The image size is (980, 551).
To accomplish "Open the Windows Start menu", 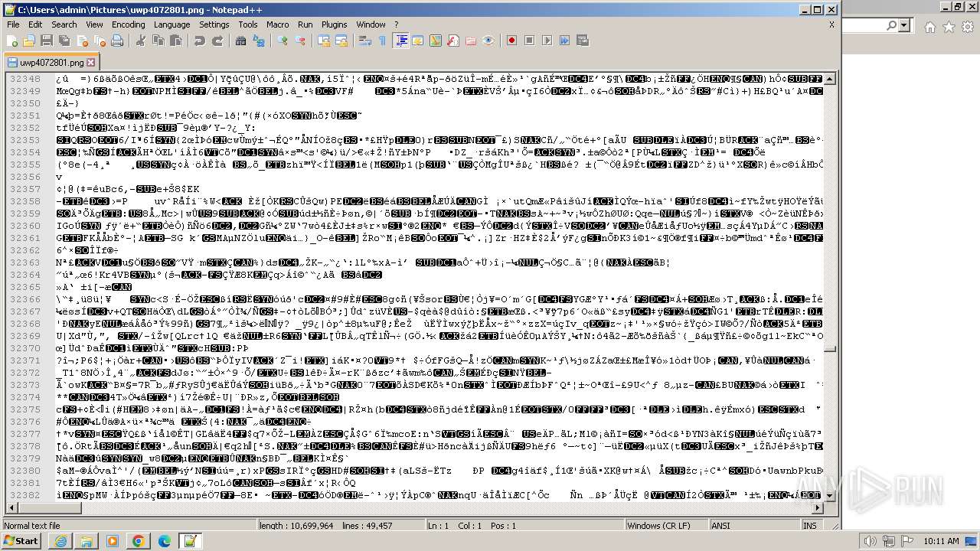I will click(x=21, y=541).
